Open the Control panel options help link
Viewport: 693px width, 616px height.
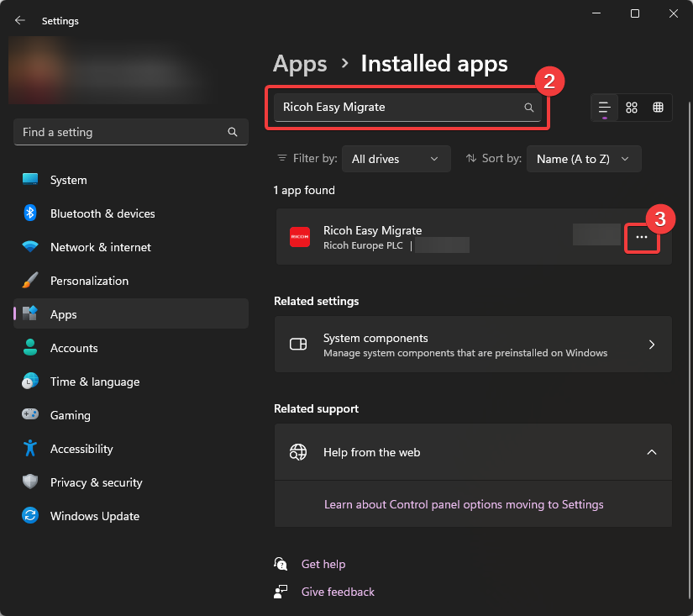[x=464, y=504]
